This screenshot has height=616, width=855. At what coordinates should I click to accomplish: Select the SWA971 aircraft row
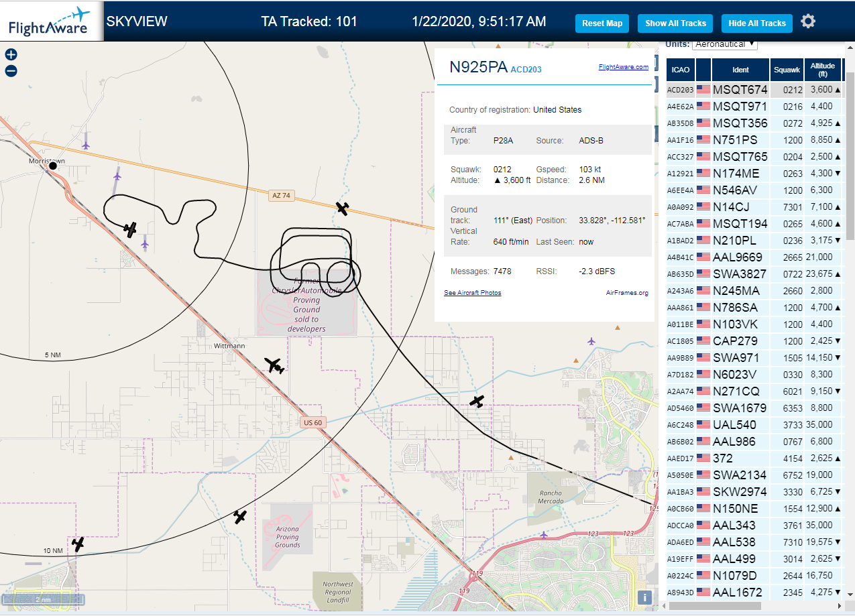pyautogui.click(x=754, y=357)
